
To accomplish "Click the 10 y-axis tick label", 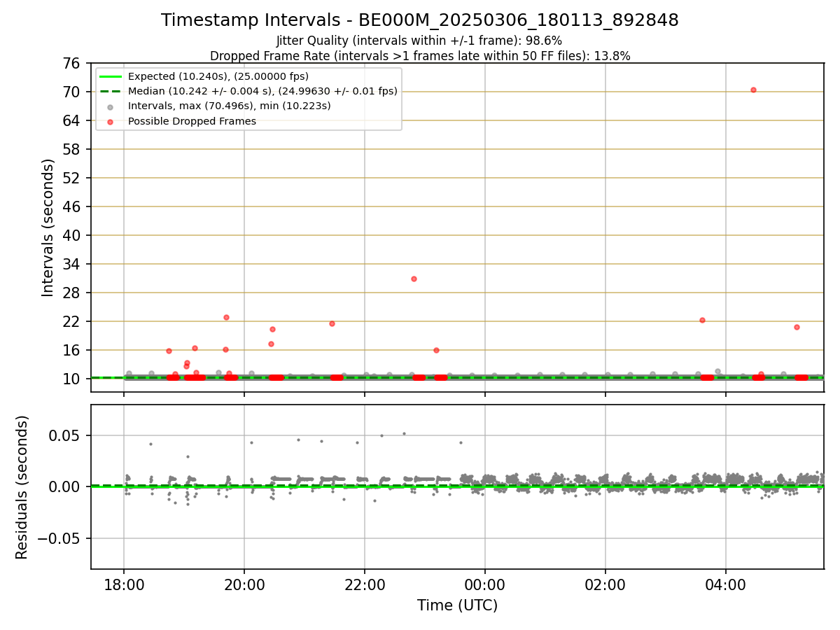I will 73,379.
